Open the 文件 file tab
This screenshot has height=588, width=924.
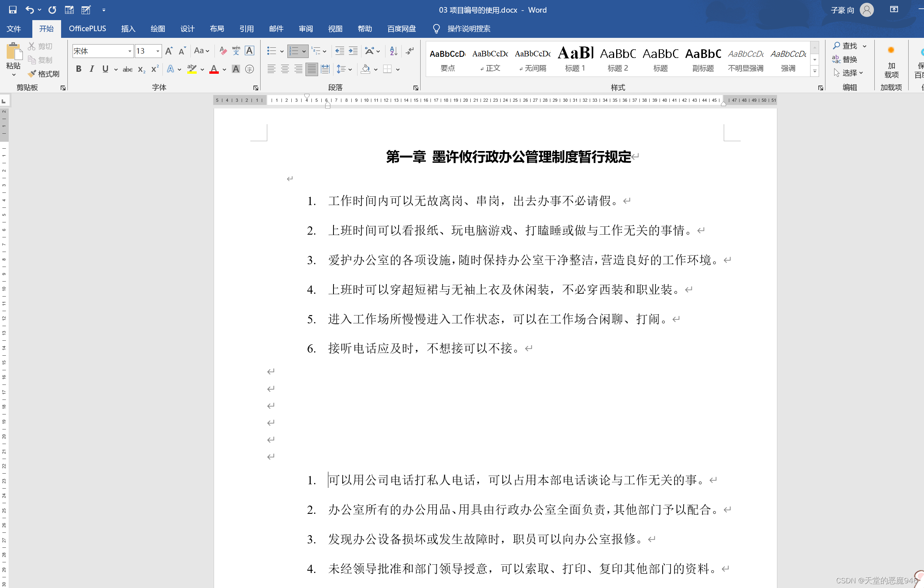(14, 29)
